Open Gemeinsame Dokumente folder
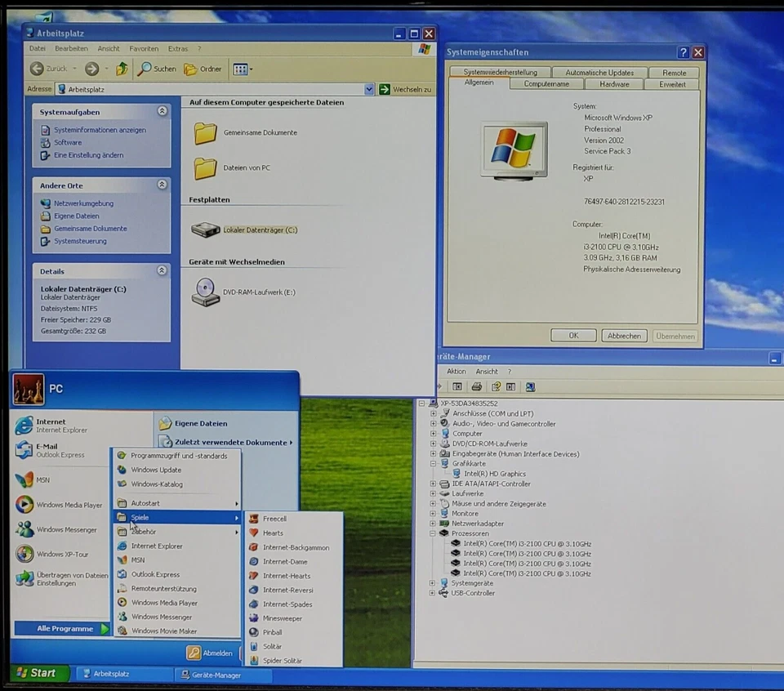This screenshot has width=784, height=691. [260, 133]
